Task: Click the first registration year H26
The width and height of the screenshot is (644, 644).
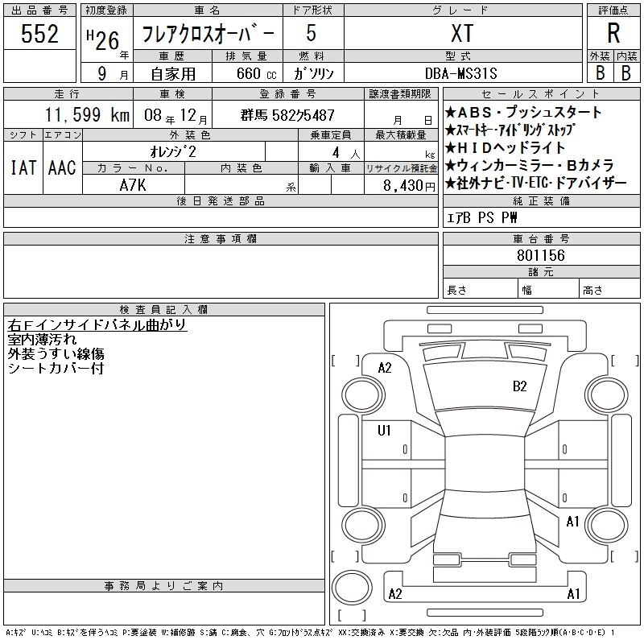Action: [103, 40]
